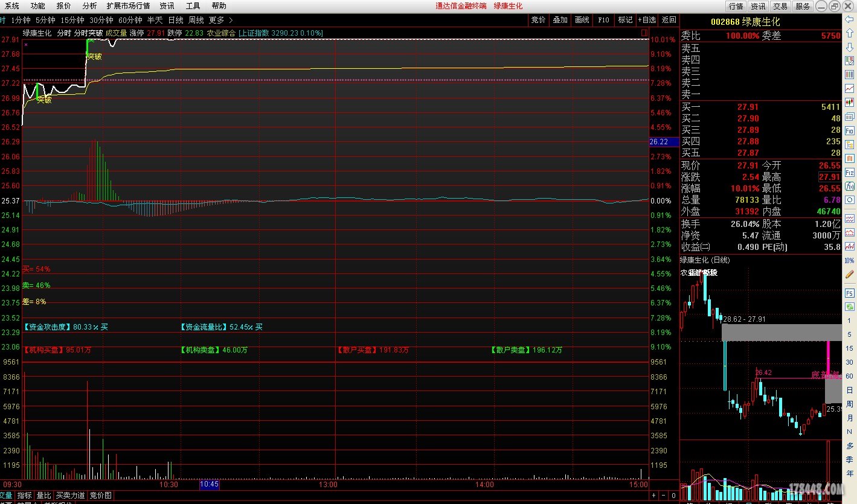This screenshot has height=504, width=857.
Task: Click the small panel toggle box above chart
Action: click(644, 32)
